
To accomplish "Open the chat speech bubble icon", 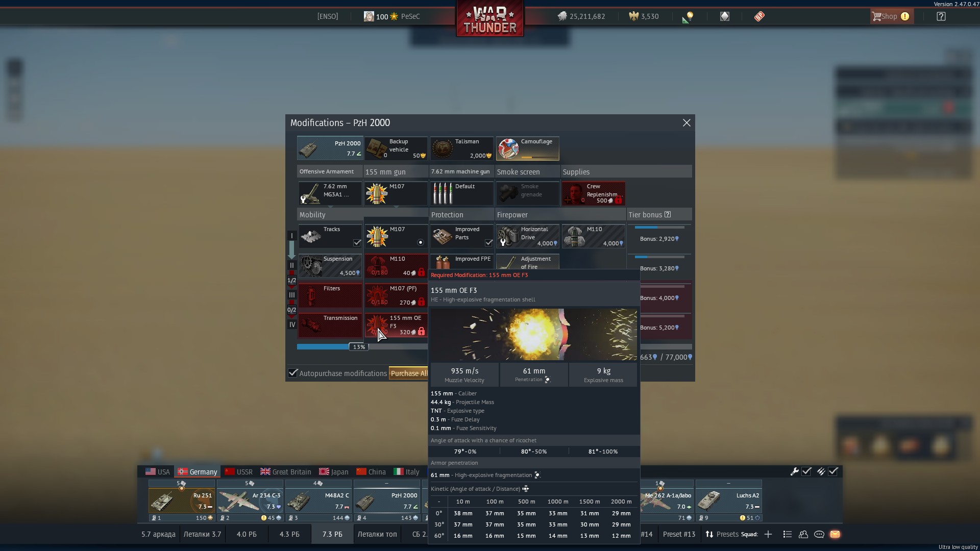I will coord(819,534).
